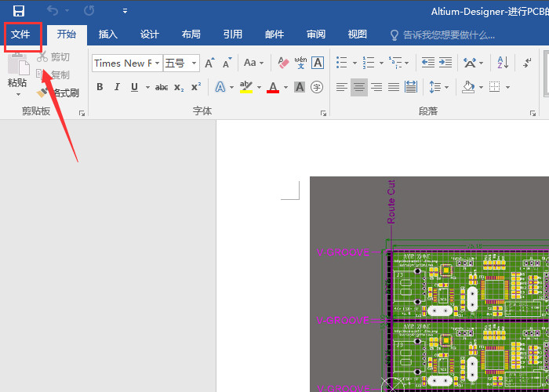Image resolution: width=549 pixels, height=392 pixels.
Task: Open the highlight color dropdown arrow
Action: 259,87
